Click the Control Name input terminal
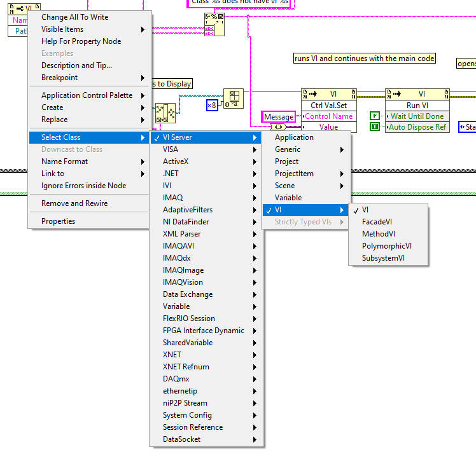476x466 pixels. coord(328,116)
